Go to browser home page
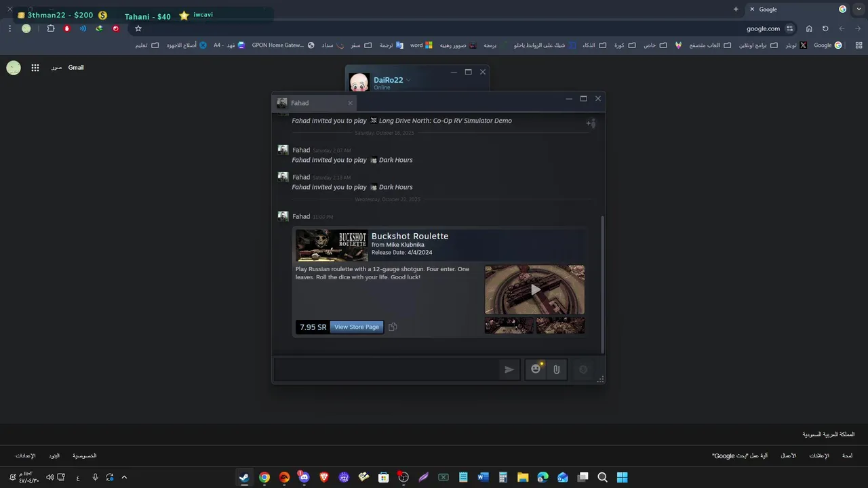The width and height of the screenshot is (868, 488). click(x=809, y=28)
